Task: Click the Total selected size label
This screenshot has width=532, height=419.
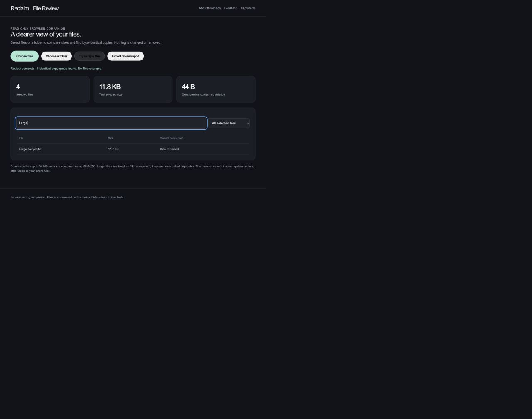Action: click(111, 94)
